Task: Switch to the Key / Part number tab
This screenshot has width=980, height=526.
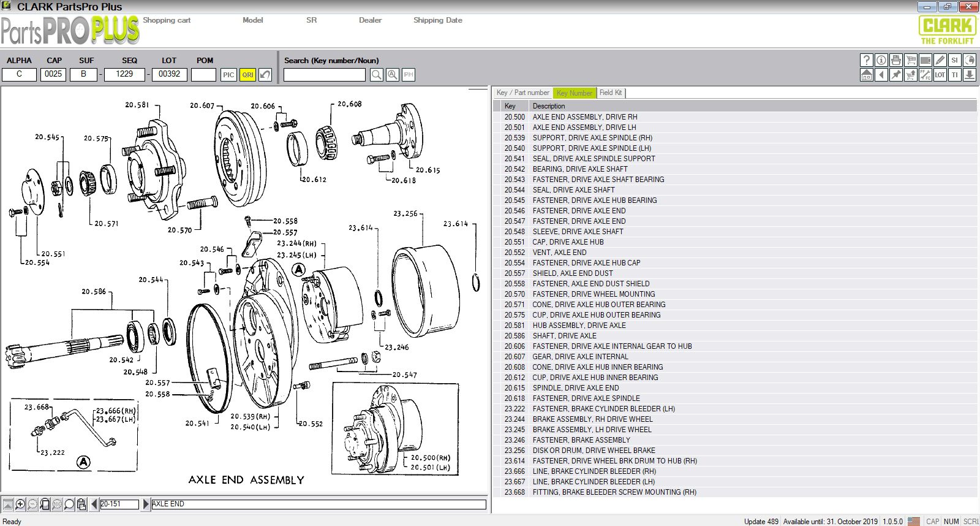Action: tap(522, 93)
